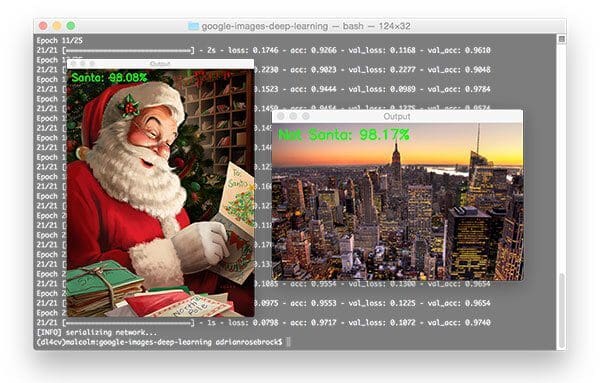Maximize terminal using the green button

(71, 26)
